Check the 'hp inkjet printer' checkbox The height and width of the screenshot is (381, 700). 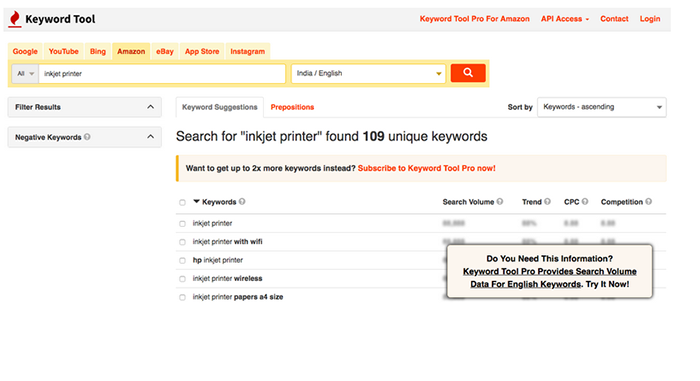click(x=182, y=260)
